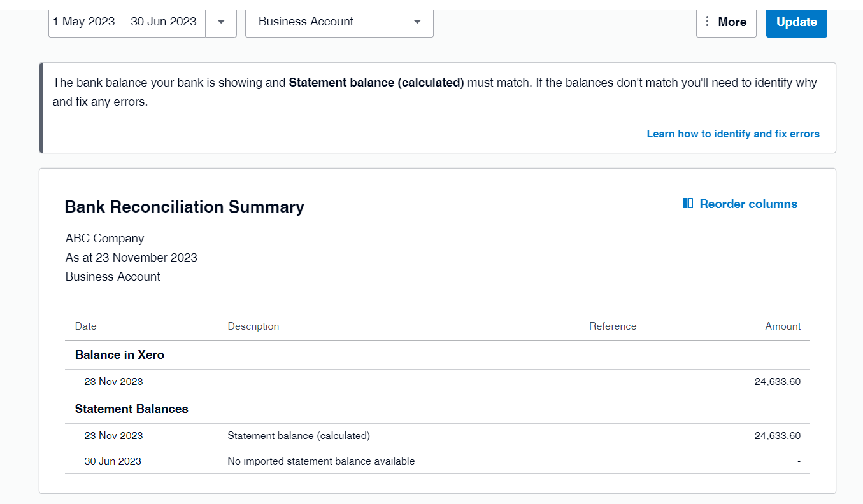Click the Balance in Xero section heading

click(x=120, y=355)
